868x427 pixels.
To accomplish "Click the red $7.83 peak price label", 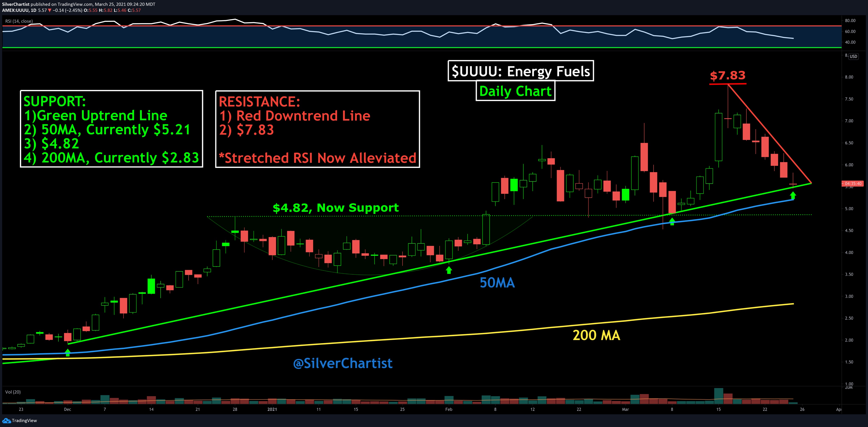I will [x=728, y=75].
